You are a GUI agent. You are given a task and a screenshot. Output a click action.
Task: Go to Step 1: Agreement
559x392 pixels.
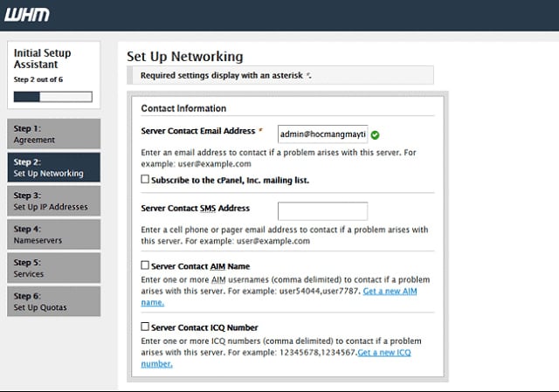point(52,134)
